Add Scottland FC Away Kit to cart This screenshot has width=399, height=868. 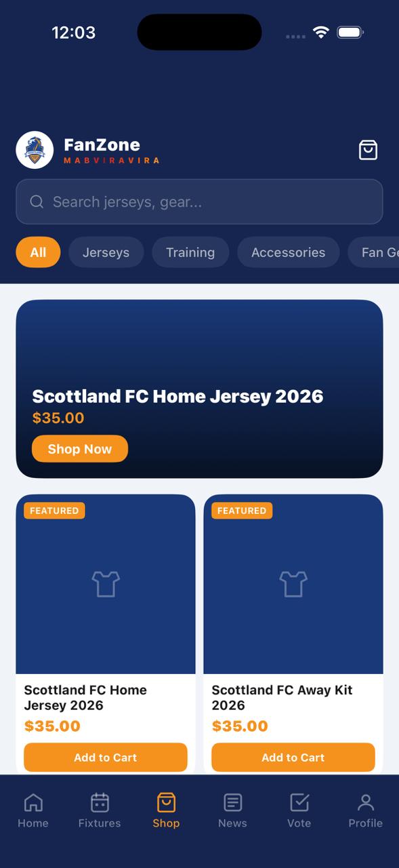point(293,757)
